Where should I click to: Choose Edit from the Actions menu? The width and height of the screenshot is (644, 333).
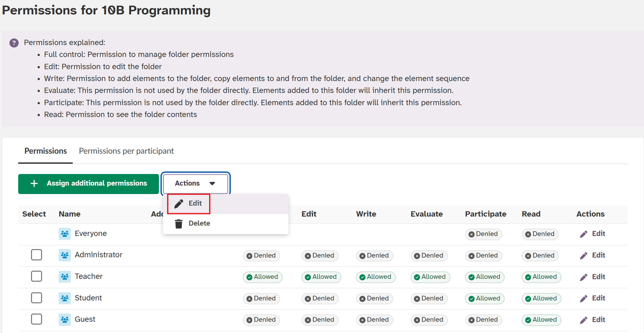coord(189,203)
